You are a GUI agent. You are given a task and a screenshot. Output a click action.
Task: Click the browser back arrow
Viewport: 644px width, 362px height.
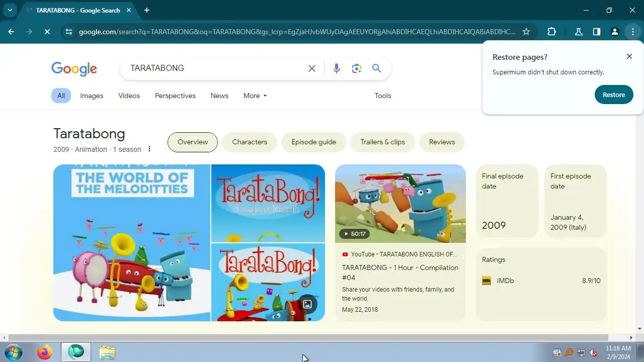[11, 32]
